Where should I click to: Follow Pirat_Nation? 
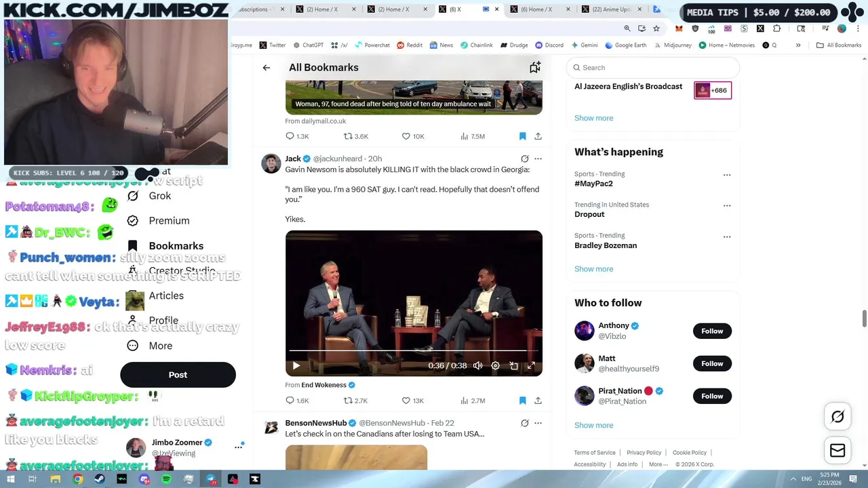[x=712, y=396]
